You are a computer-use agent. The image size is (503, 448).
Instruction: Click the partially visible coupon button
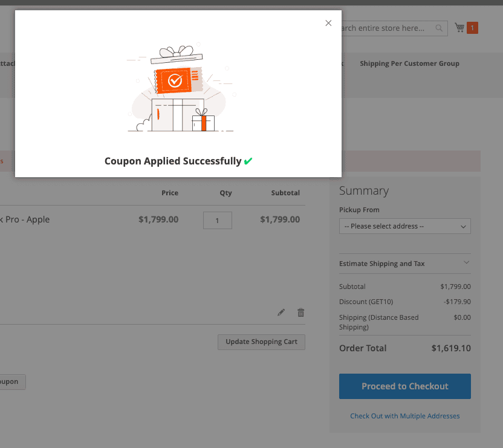point(11,381)
